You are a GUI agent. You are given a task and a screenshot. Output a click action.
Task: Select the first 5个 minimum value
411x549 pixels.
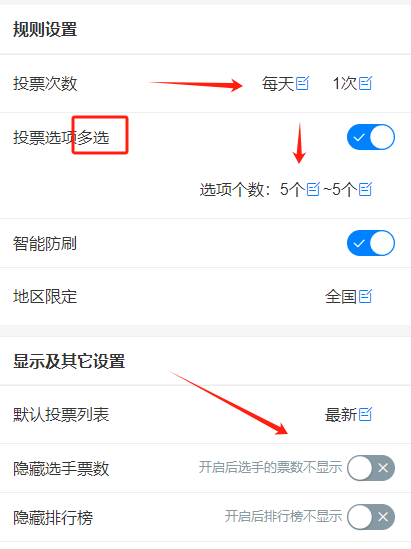click(293, 190)
